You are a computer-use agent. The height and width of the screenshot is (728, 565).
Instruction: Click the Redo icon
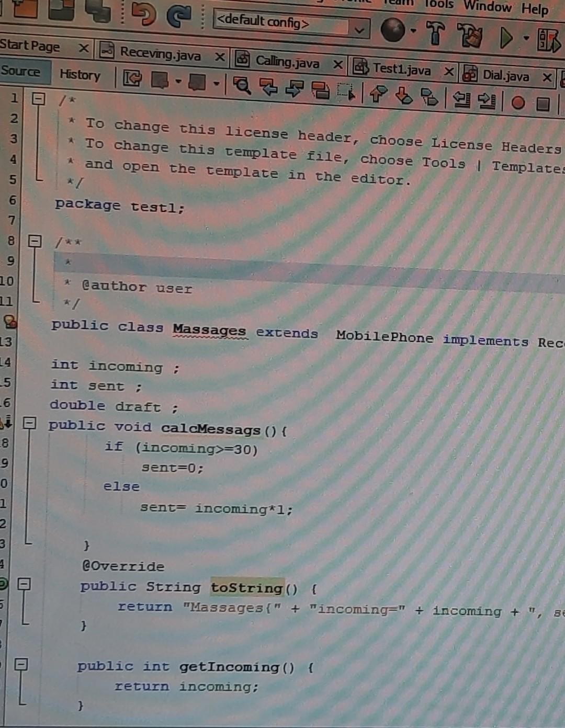coord(178,16)
